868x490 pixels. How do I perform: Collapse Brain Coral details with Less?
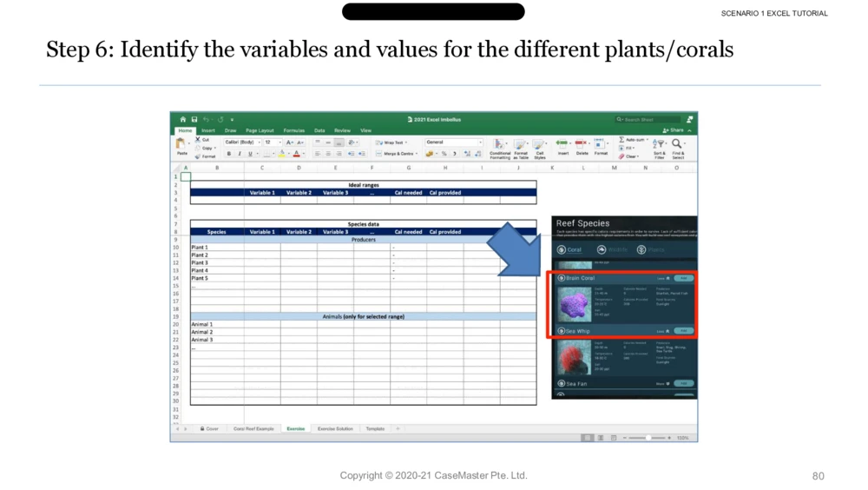[x=662, y=279]
